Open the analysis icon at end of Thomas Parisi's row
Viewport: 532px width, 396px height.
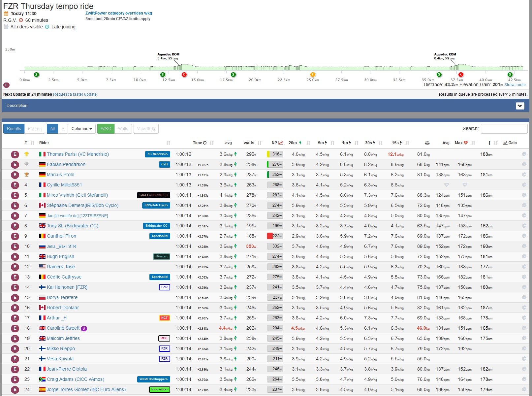(524, 154)
